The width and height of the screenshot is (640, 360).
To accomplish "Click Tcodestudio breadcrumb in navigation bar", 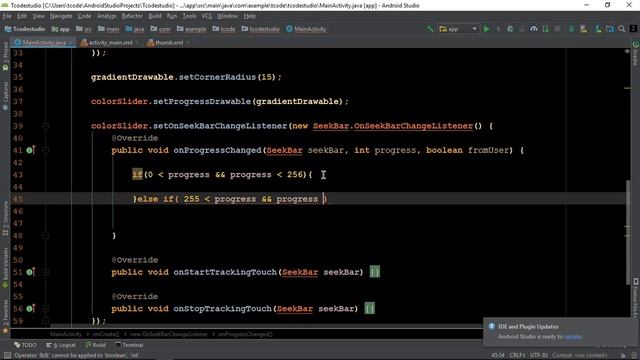I will [25, 29].
